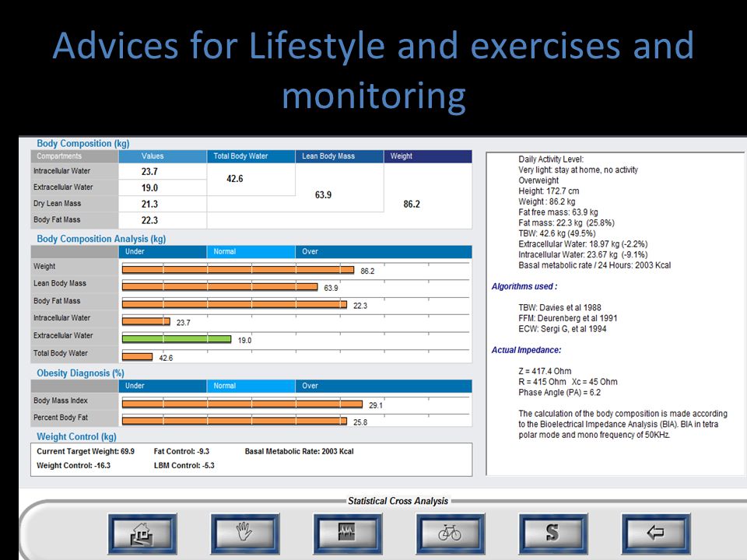Select the Weight column header
747x560 pixels.
[428, 156]
